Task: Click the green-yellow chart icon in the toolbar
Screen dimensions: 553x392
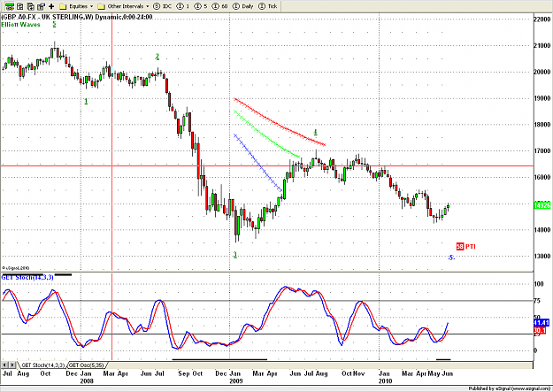Action: tap(10, 6)
